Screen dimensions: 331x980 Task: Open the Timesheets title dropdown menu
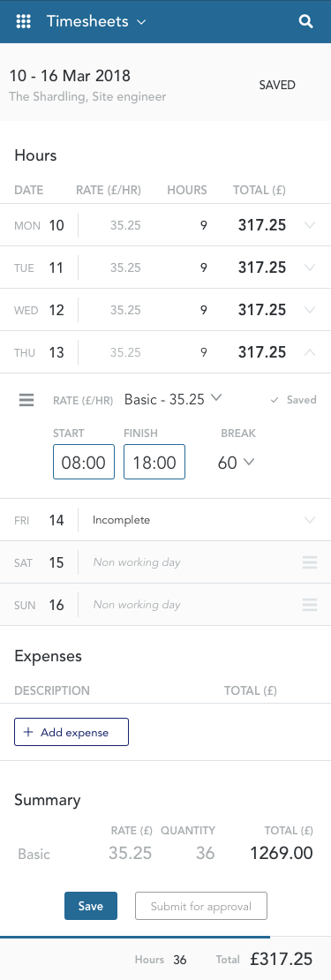(x=97, y=21)
